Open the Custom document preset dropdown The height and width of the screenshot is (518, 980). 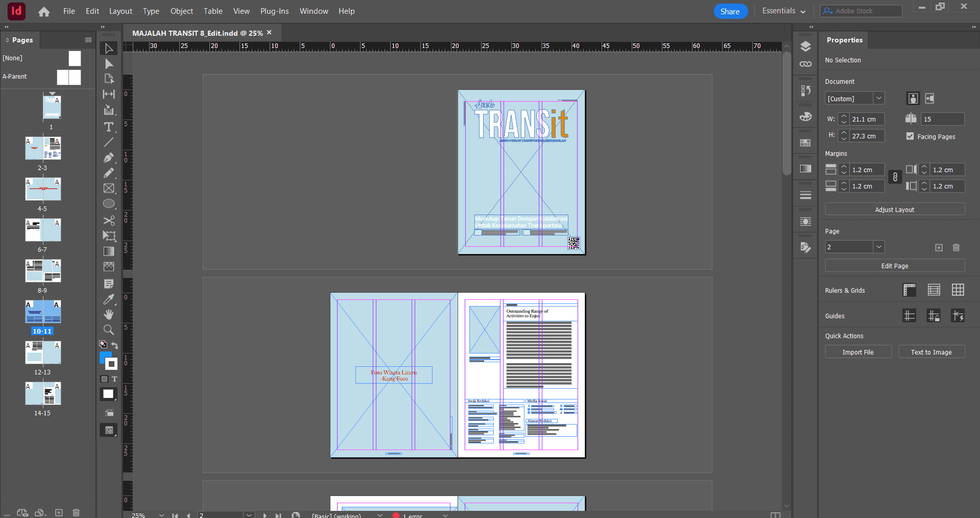click(878, 98)
